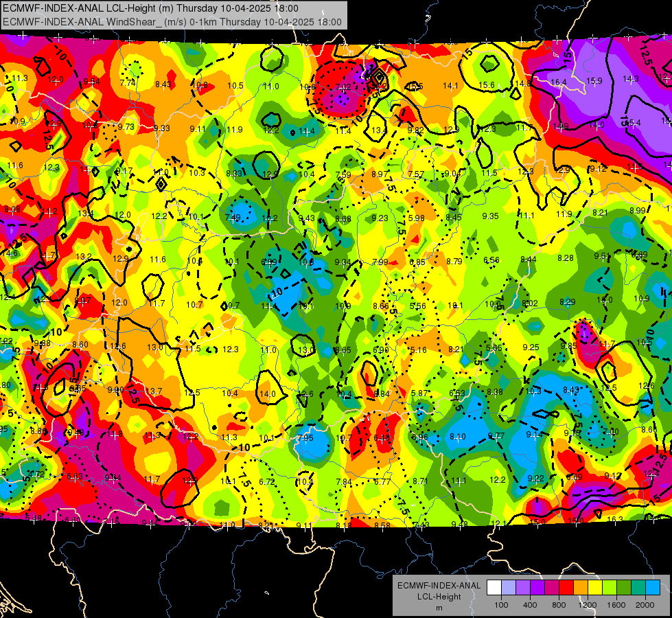Click the shear value 6.63
The image size is (672, 618).
[x=75, y=476]
